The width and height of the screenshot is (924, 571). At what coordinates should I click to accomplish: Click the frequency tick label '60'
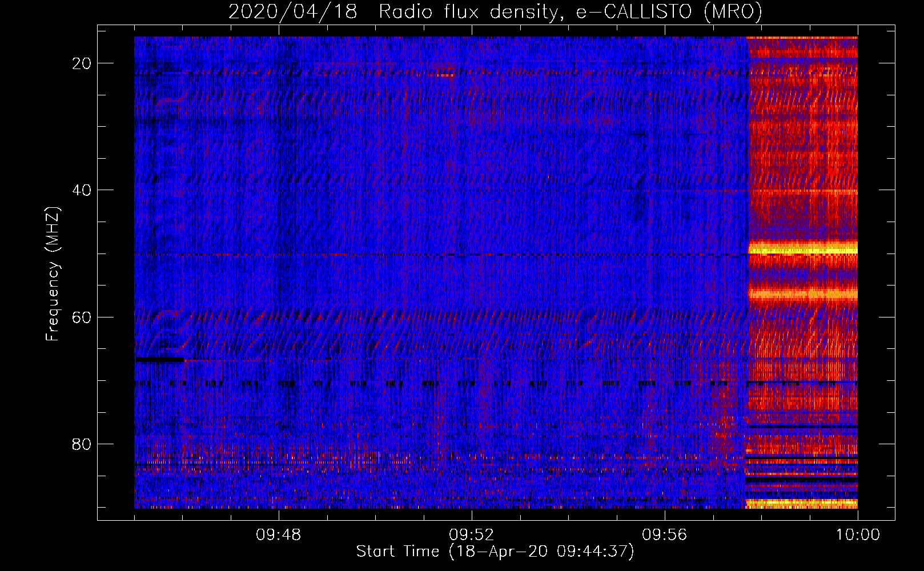[x=82, y=317]
